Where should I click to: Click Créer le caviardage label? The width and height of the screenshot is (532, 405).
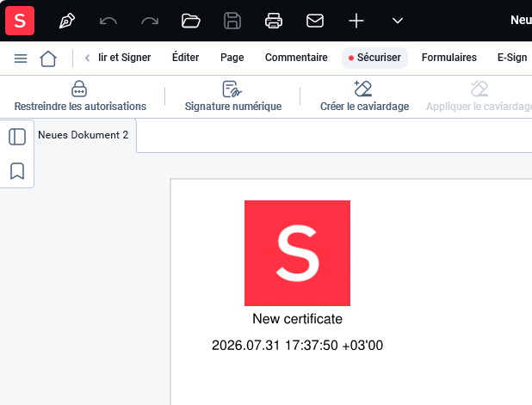coord(364,107)
